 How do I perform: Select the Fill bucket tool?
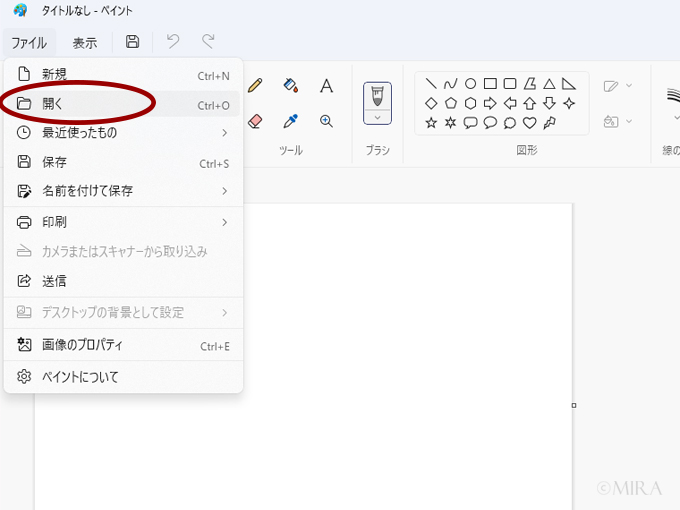point(291,86)
